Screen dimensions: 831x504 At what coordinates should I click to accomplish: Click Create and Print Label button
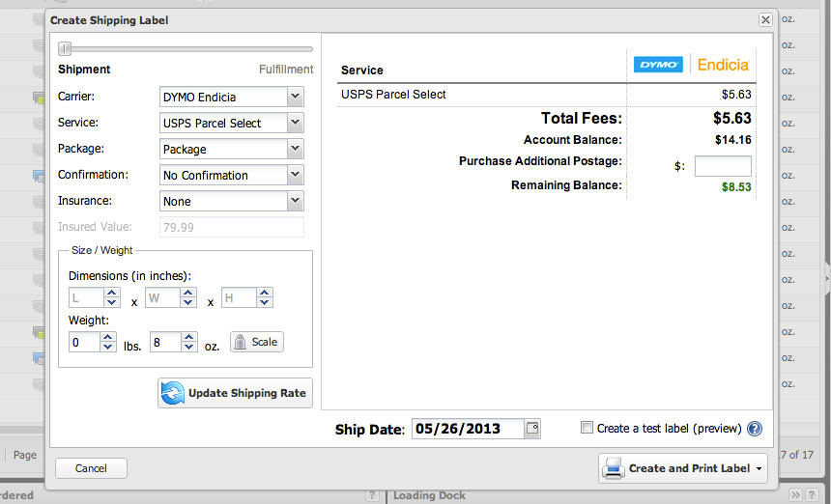(683, 468)
